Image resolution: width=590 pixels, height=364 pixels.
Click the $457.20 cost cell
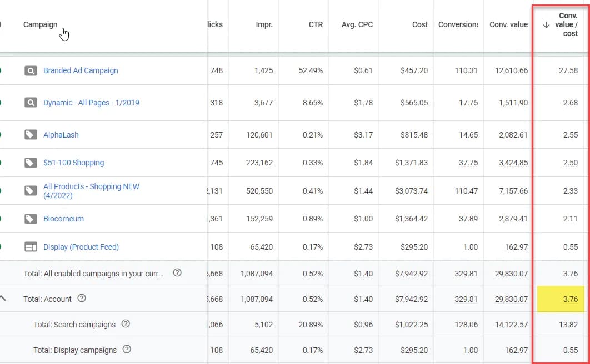tap(414, 70)
